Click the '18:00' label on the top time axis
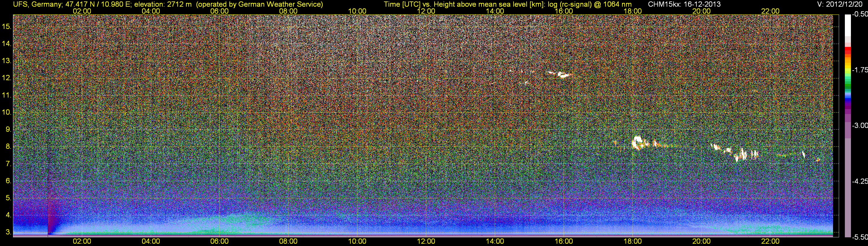Screen dimensions: 868x246 coord(632,11)
